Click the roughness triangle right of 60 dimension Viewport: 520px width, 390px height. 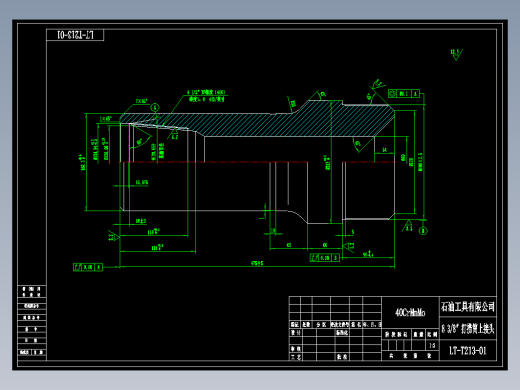(x=348, y=247)
